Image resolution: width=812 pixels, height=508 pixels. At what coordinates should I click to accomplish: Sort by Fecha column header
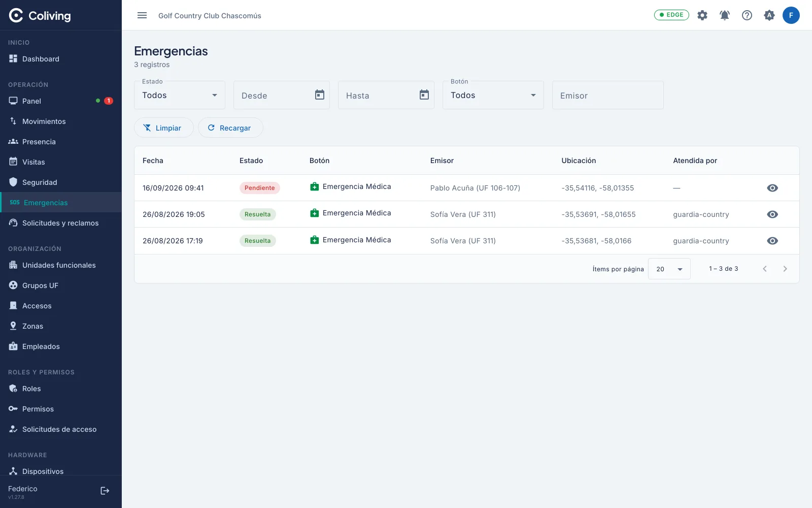[x=153, y=161]
